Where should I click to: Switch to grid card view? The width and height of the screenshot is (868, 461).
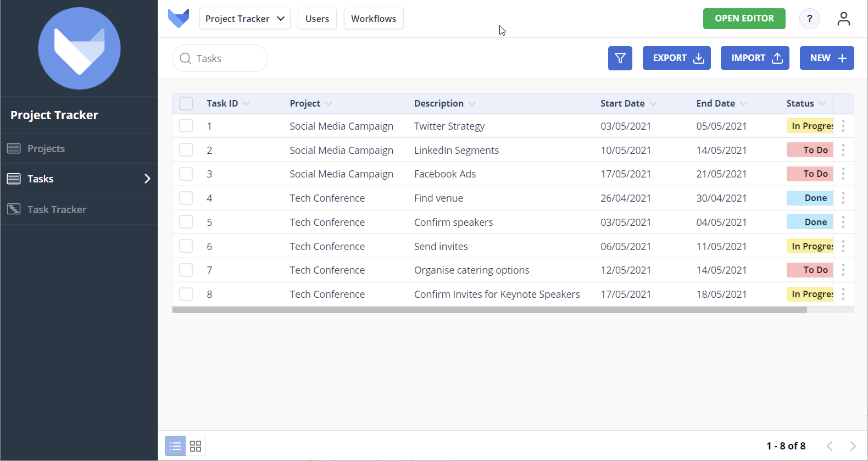196,446
